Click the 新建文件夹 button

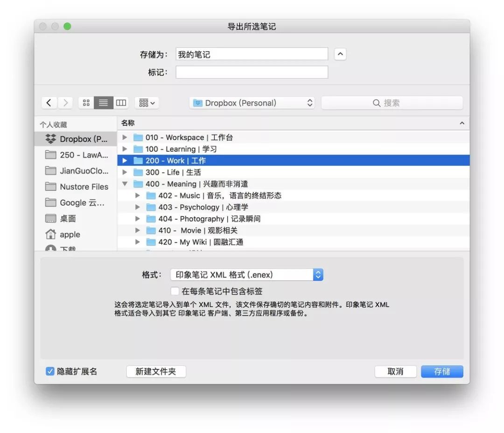coord(156,371)
